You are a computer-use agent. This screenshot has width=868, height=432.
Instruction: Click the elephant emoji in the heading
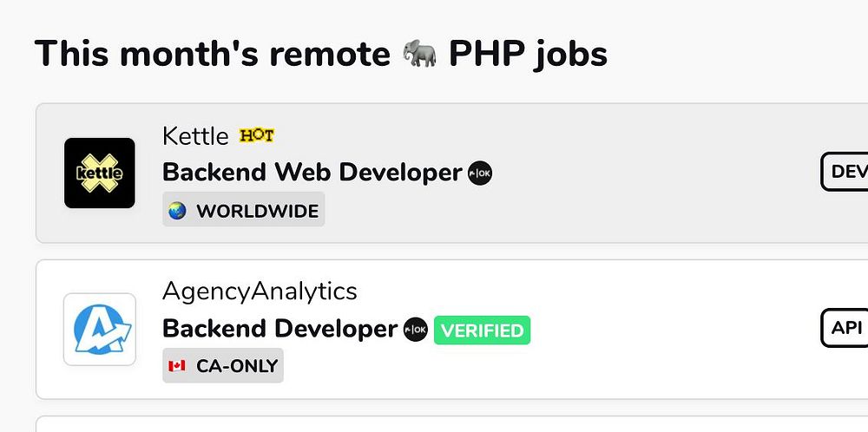422,55
